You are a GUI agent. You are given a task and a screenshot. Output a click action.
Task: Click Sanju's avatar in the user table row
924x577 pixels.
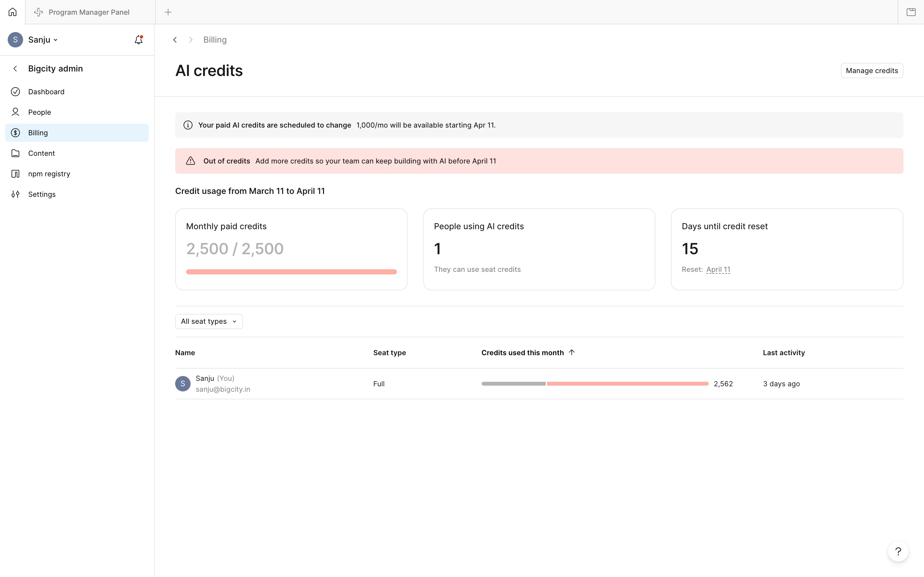(183, 383)
